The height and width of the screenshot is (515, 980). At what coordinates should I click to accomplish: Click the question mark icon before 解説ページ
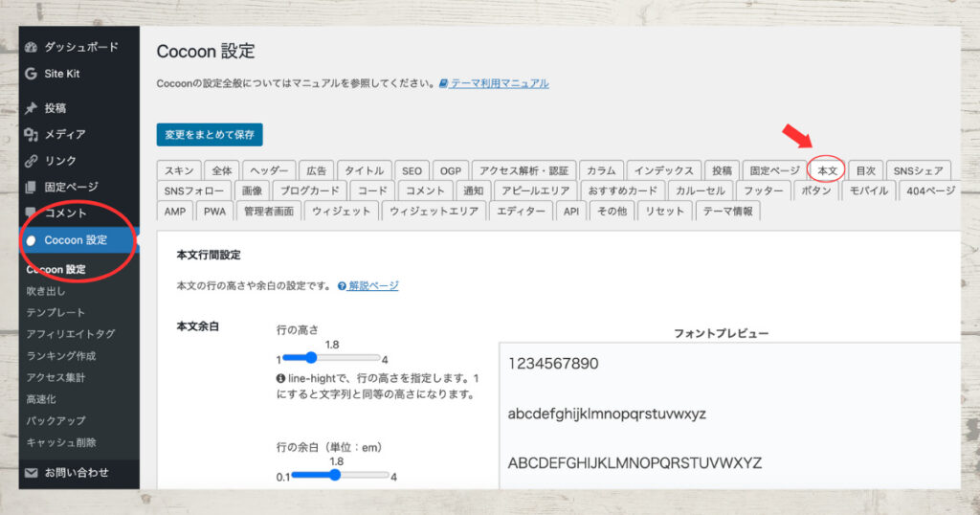tap(342, 286)
